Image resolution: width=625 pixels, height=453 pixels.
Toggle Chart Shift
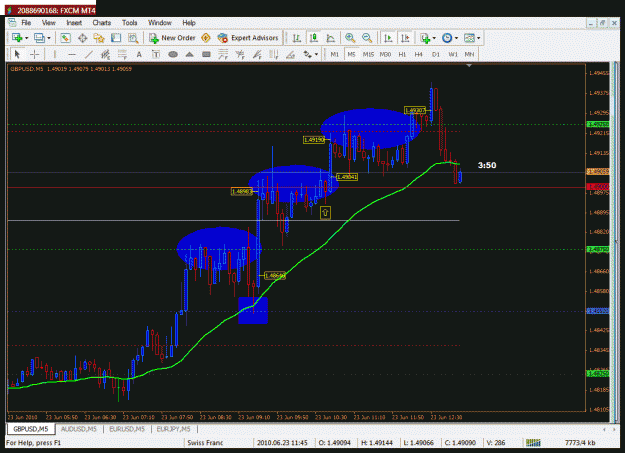(x=405, y=38)
